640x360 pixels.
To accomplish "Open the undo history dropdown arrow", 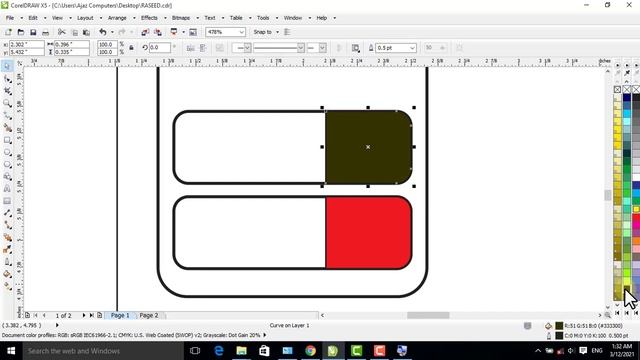I will click(x=112, y=32).
